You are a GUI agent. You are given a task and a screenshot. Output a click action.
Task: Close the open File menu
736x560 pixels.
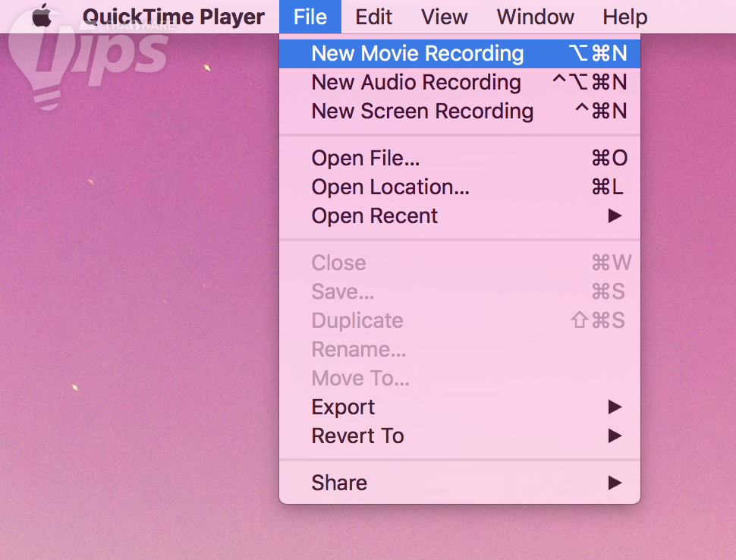[x=310, y=17]
